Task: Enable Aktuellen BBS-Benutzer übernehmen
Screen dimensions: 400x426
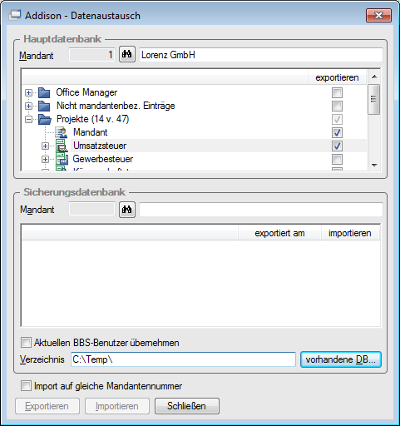Action: [26, 342]
